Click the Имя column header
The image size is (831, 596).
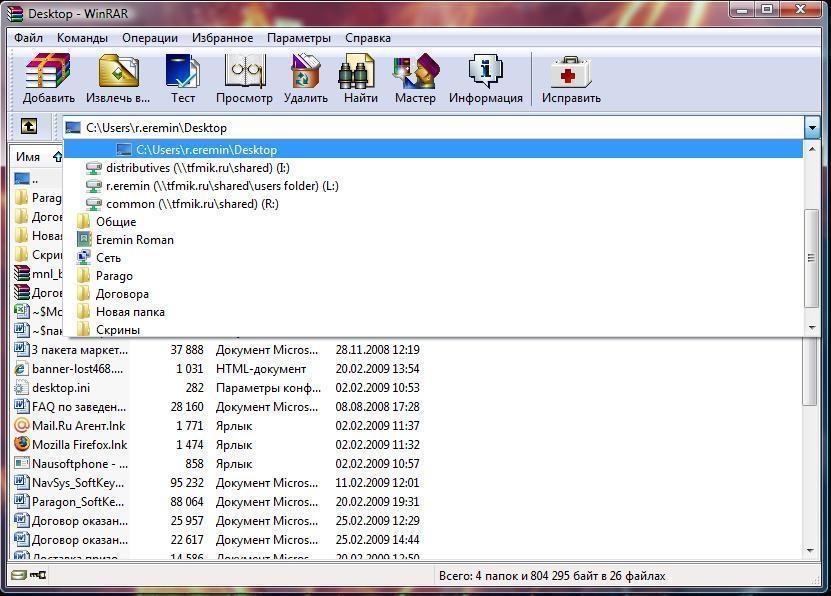tap(28, 157)
